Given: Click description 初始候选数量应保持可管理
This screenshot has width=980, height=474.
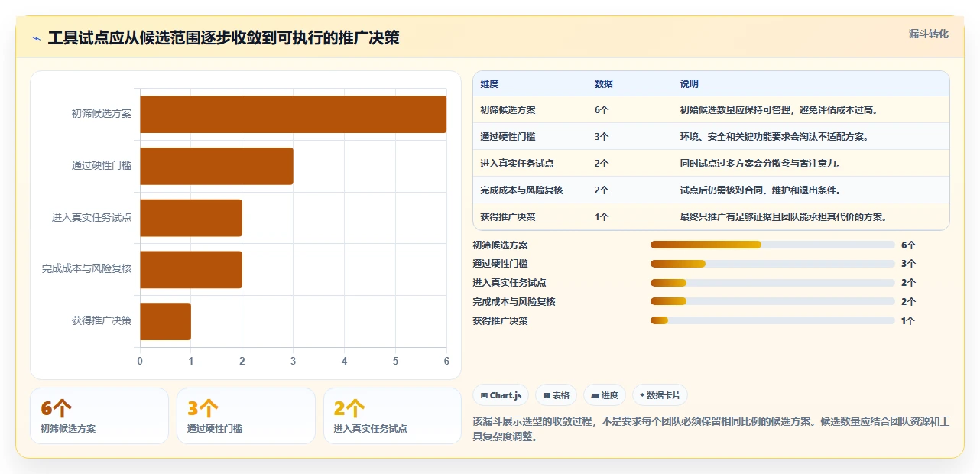Looking at the screenshot, I should (779, 110).
